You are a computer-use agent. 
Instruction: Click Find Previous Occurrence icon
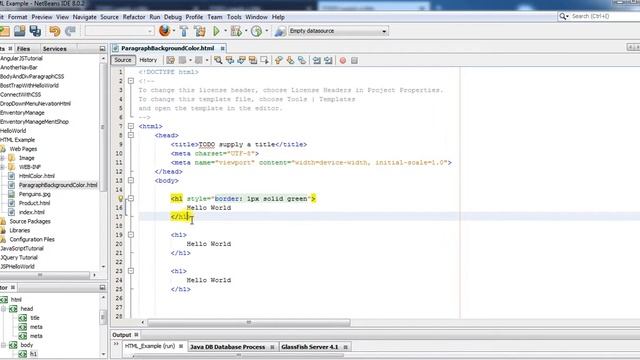pyautogui.click(x=230, y=60)
